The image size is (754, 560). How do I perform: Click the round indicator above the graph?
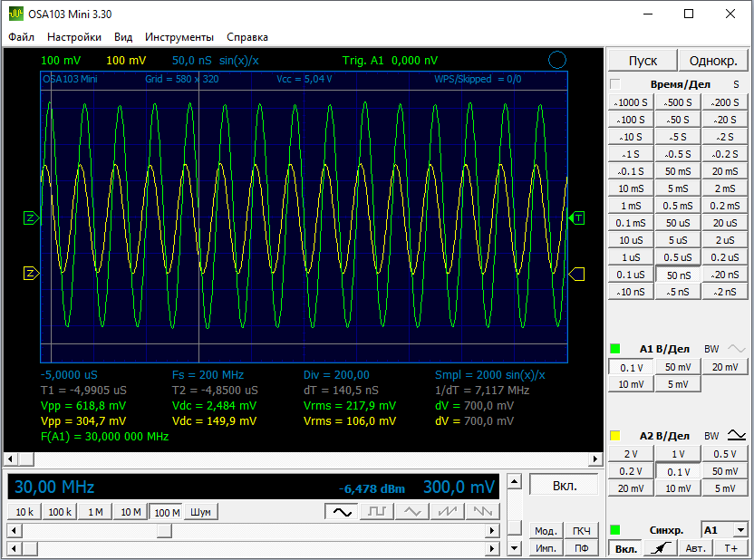[x=557, y=61]
